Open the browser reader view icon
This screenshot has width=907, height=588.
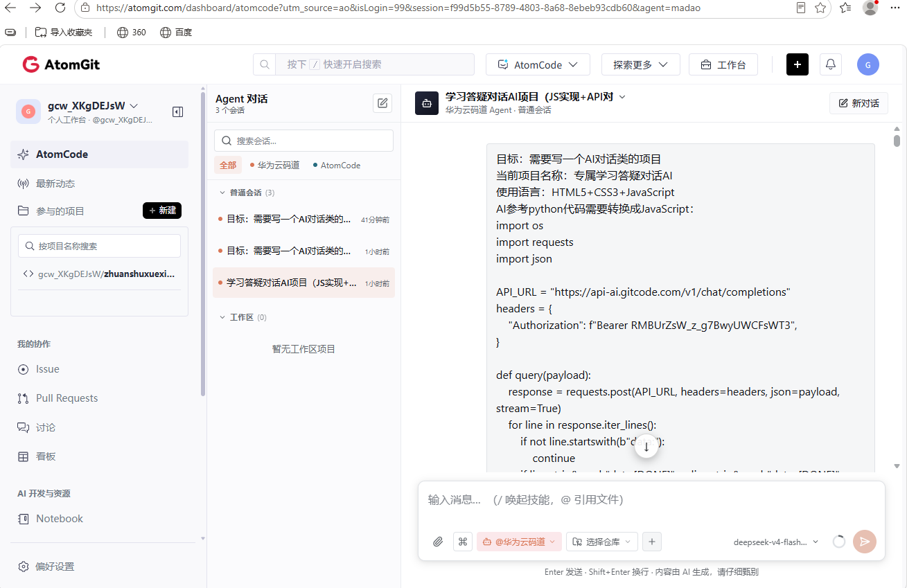coord(801,8)
